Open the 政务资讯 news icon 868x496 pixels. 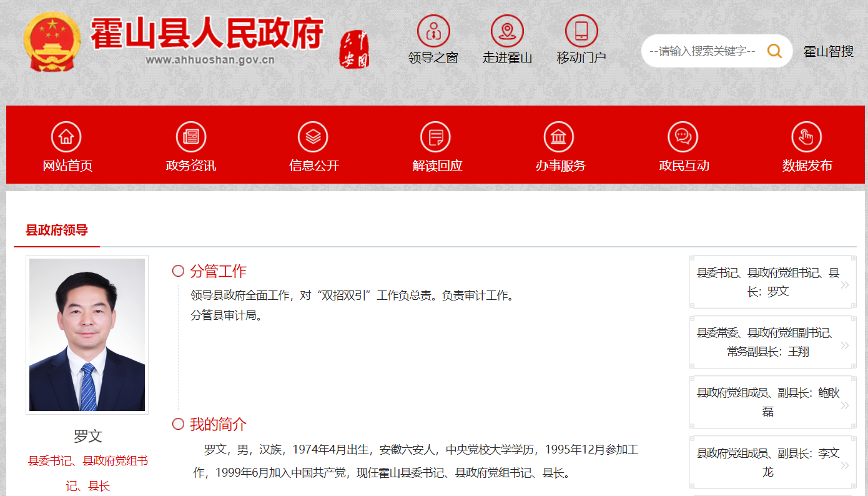click(x=190, y=136)
